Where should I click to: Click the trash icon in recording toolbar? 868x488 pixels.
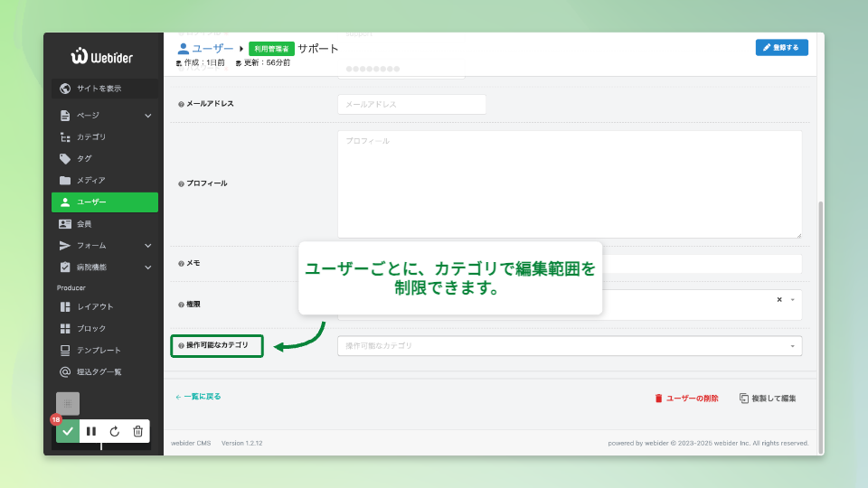tap(137, 432)
